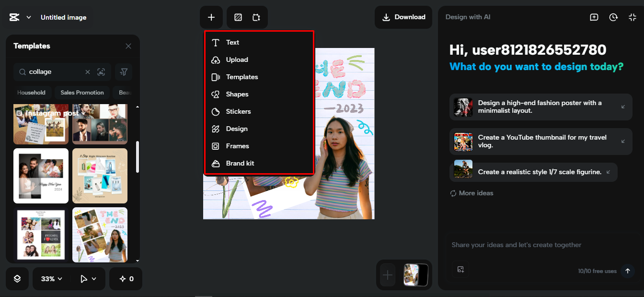Screen dimensions: 644x297
Task: Select Brand kit menu entry
Action: pos(240,163)
